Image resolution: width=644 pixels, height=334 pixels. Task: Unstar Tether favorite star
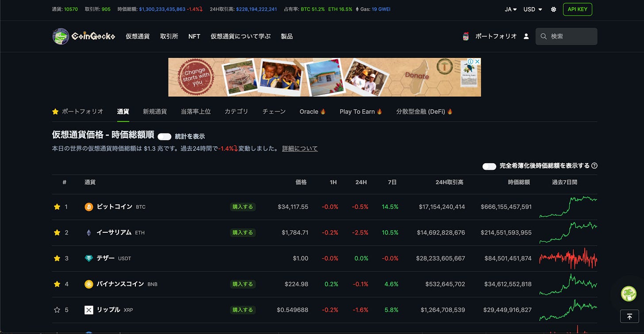pos(57,258)
